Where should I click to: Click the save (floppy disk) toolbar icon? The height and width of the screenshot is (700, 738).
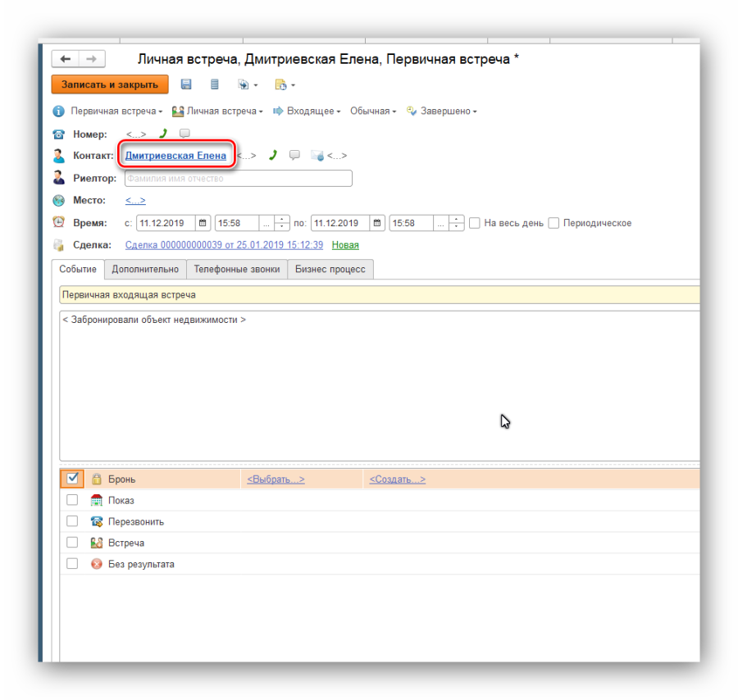point(186,84)
